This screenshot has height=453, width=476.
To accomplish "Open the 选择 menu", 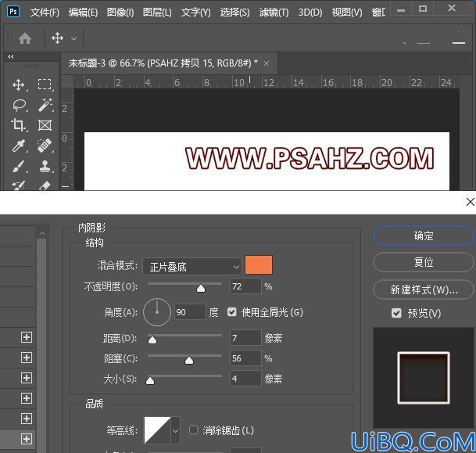I will [235, 13].
